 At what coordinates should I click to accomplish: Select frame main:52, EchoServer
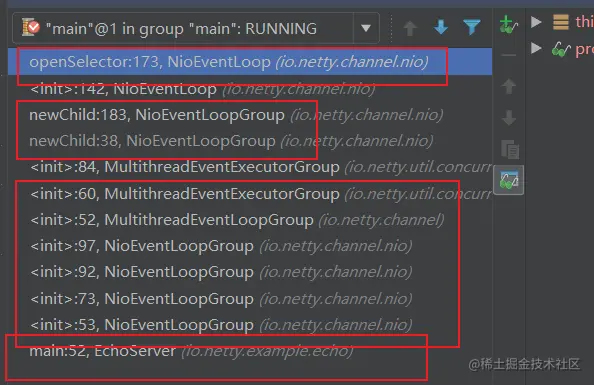click(x=250, y=351)
